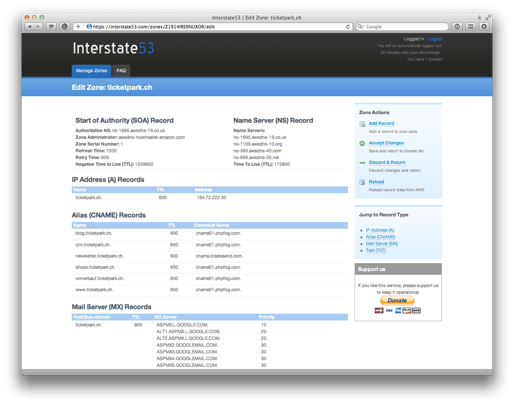Click the green Accept Changes checkmark icon

(362, 143)
